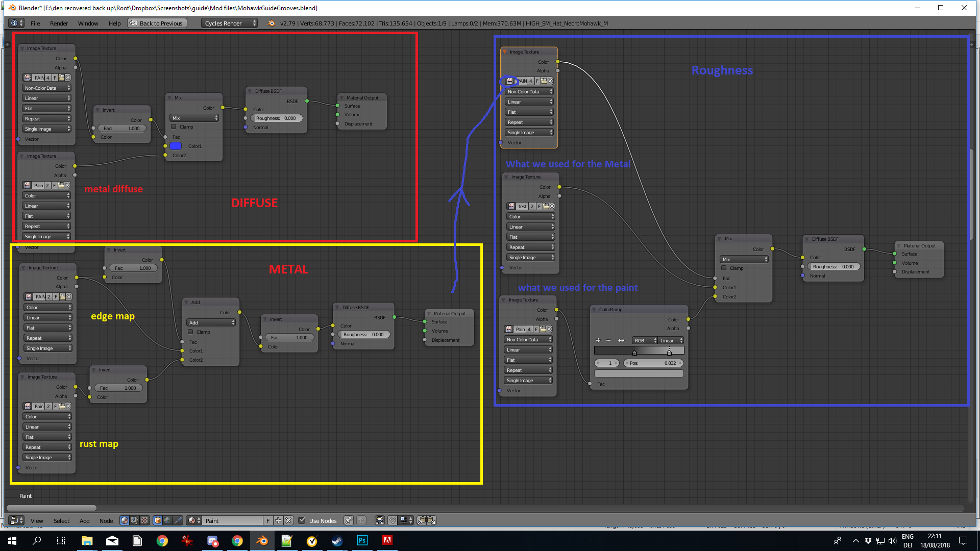Choose world shader type globe icon
This screenshot has height=551, width=980.
[167, 520]
